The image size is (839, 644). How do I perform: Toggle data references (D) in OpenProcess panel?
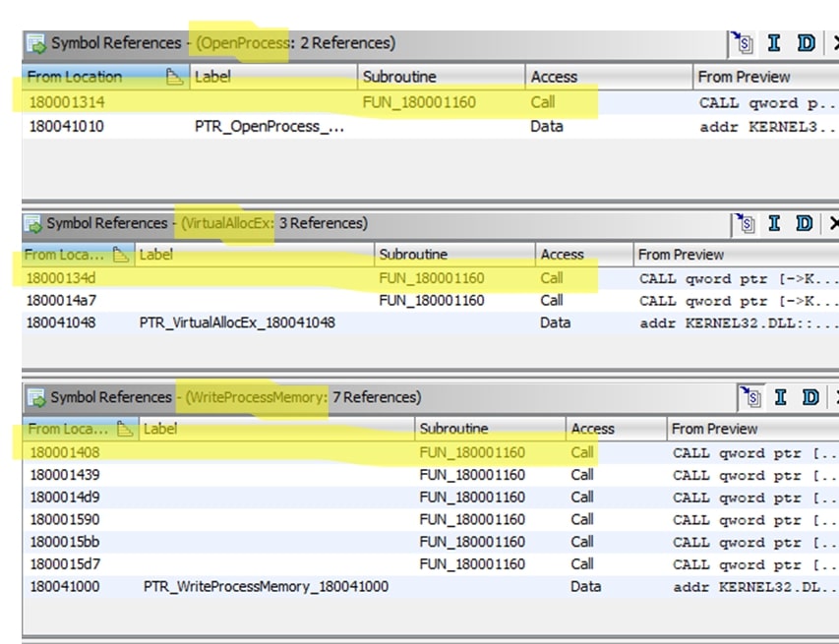pos(806,43)
